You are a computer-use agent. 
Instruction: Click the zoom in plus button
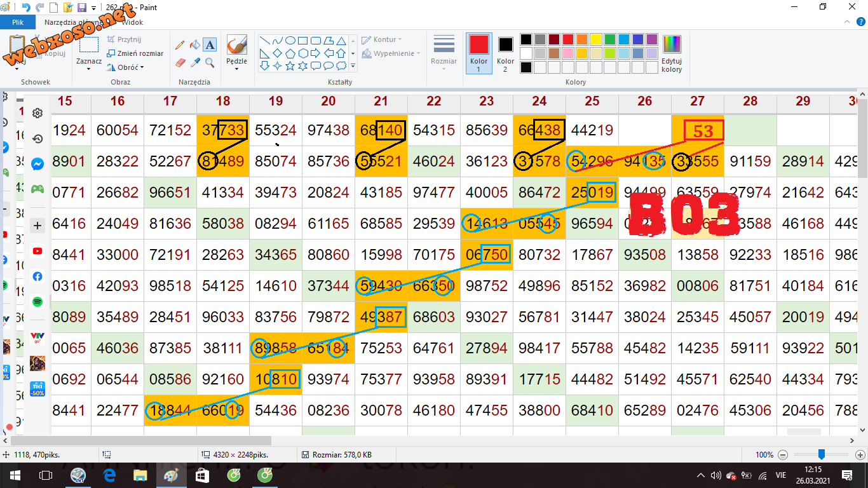tap(860, 455)
